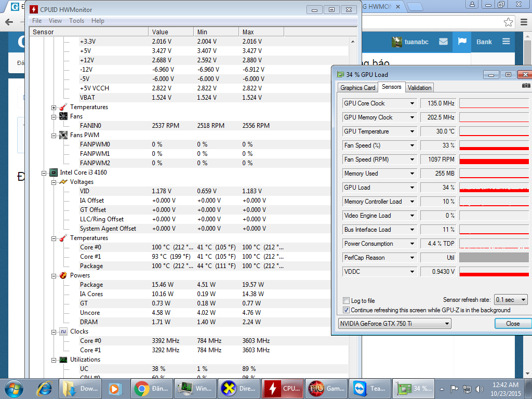Open the forum mail envelope icon
Viewport: 532px width, 399px height.
click(443, 42)
